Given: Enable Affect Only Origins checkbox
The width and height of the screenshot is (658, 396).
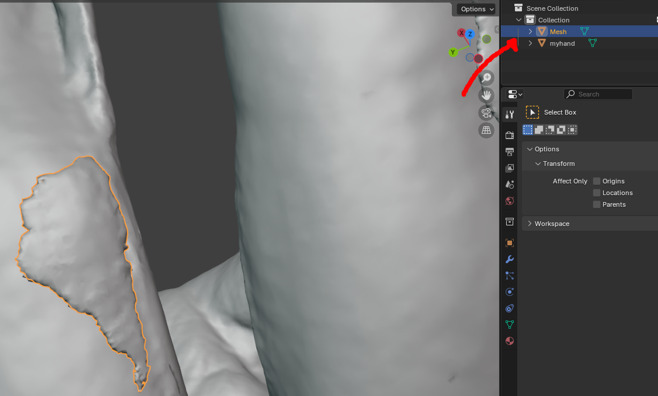Looking at the screenshot, I should point(596,181).
